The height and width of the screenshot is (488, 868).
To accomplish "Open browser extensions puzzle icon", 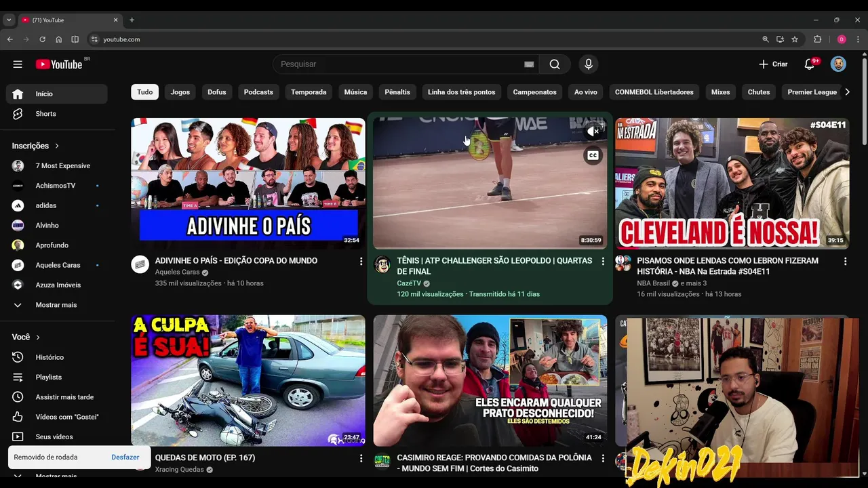I will click(817, 39).
